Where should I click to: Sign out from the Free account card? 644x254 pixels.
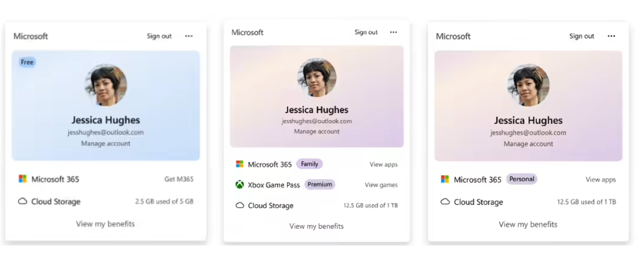pyautogui.click(x=159, y=36)
